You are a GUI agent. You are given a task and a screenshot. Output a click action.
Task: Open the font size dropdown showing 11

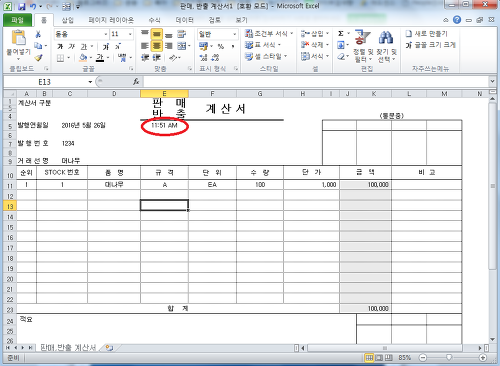pos(122,34)
